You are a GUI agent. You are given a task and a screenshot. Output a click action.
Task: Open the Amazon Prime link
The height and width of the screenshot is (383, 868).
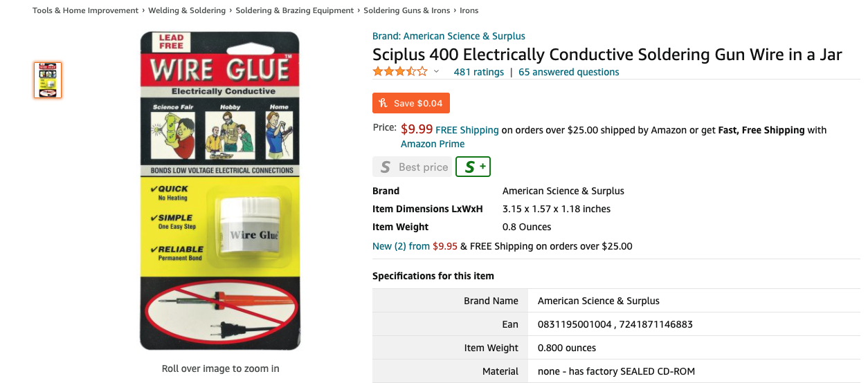tap(433, 144)
